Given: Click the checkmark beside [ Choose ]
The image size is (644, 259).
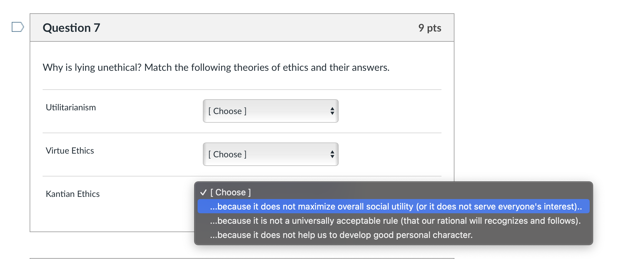Looking at the screenshot, I should [203, 192].
